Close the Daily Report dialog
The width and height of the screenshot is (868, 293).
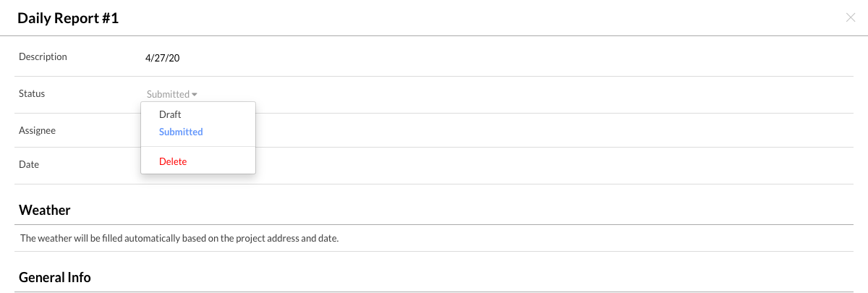(x=851, y=18)
